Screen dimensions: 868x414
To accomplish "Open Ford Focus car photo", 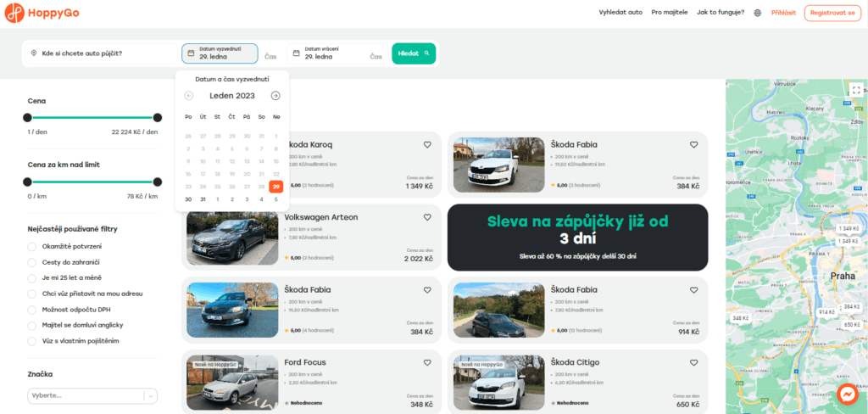I will [232, 383].
